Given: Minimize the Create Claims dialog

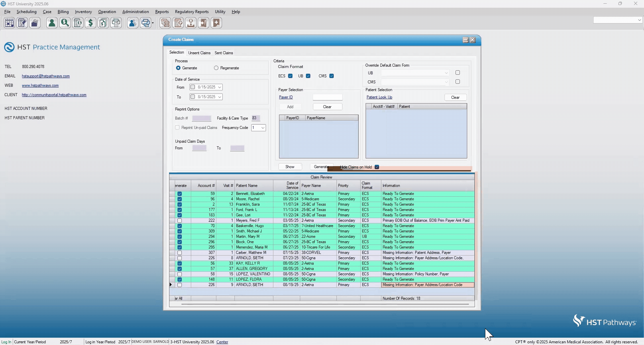Looking at the screenshot, I should click(x=466, y=40).
